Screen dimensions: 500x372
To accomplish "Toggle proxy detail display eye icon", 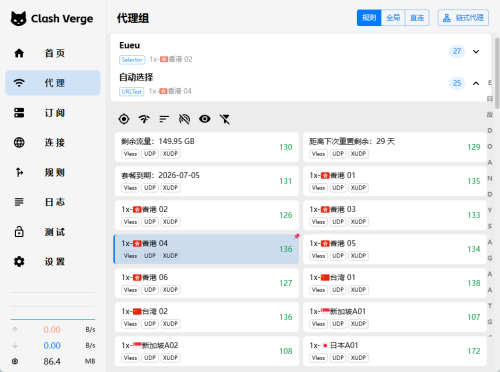I will 205,119.
